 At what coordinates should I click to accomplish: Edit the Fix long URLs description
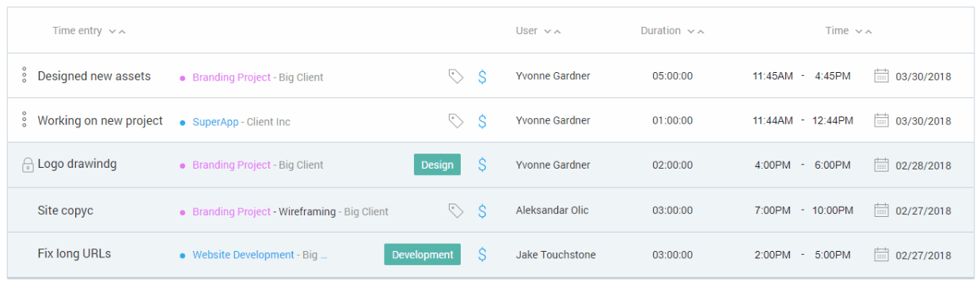pyautogui.click(x=74, y=254)
